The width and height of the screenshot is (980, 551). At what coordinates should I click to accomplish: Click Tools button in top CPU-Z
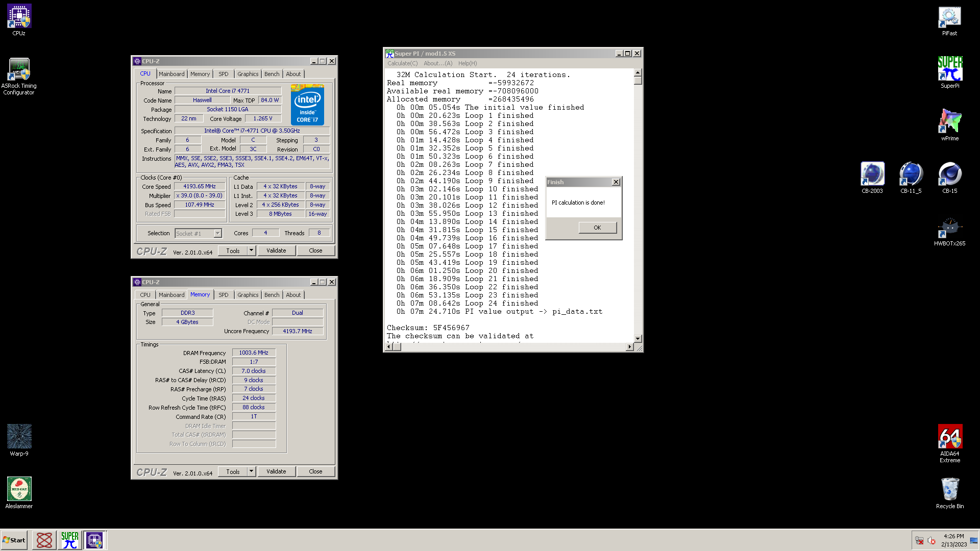click(233, 251)
